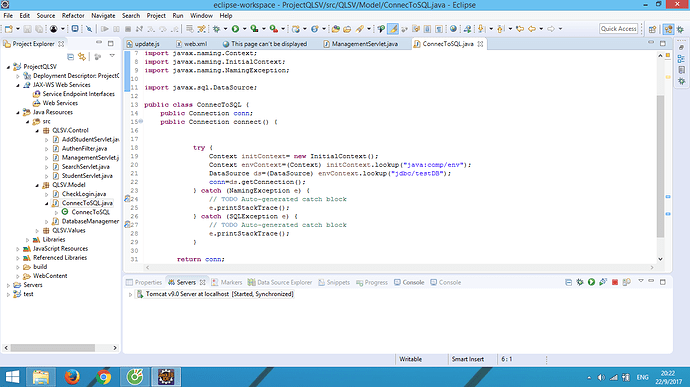Click Project Explorer horizontal scrollbar
Screen dimensions: 690x387
[x=53, y=348]
